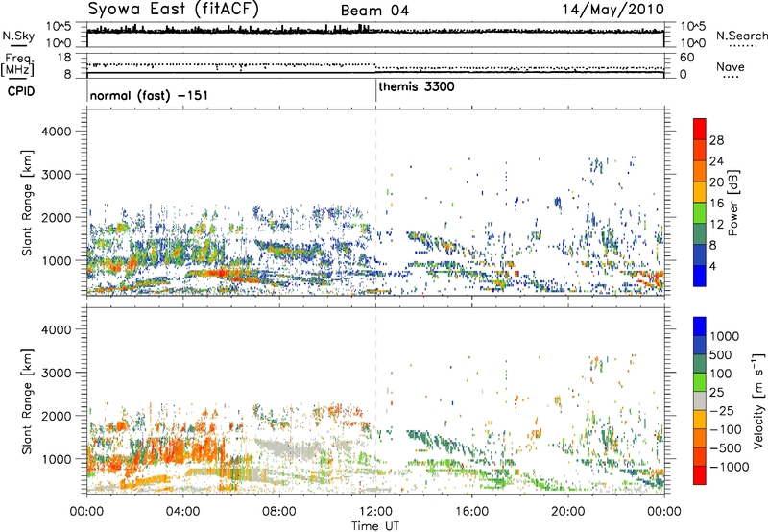Select the "24" value on the power scale
This screenshot has width=768, height=532.
coord(716,161)
